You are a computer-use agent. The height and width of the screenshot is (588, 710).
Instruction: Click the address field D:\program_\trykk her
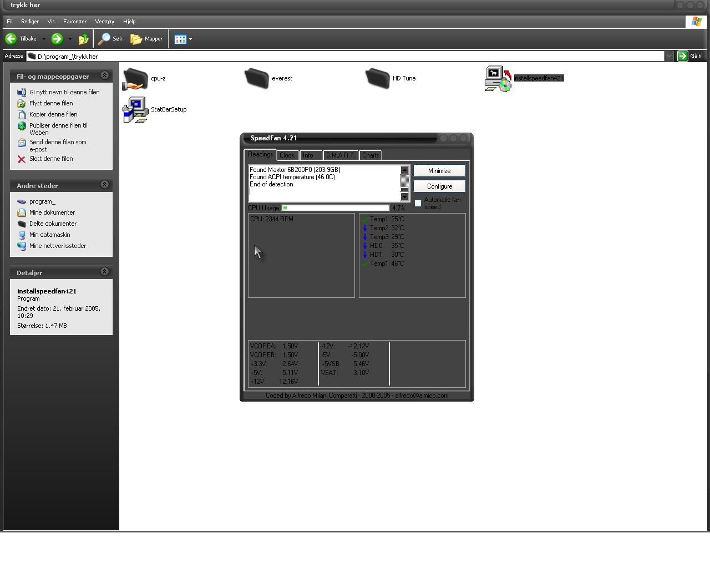346,57
